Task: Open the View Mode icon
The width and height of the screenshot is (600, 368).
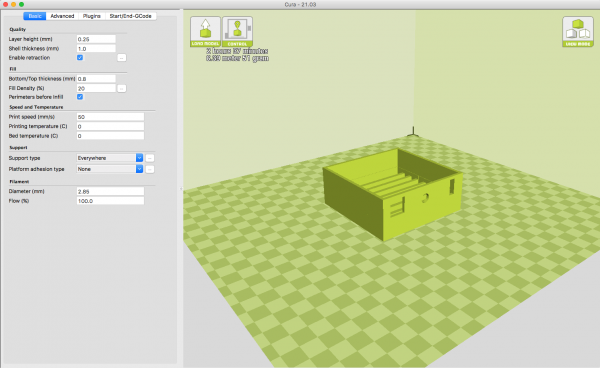Action: 578,32
